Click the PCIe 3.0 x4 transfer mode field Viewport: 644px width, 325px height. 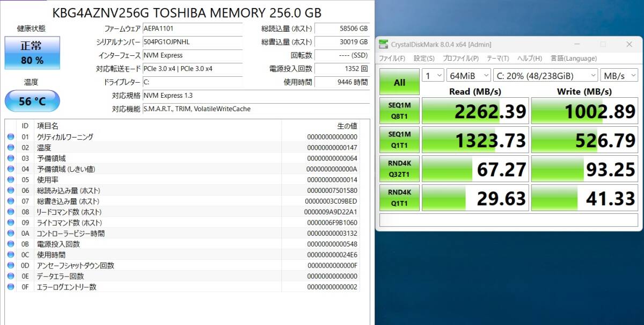point(192,69)
